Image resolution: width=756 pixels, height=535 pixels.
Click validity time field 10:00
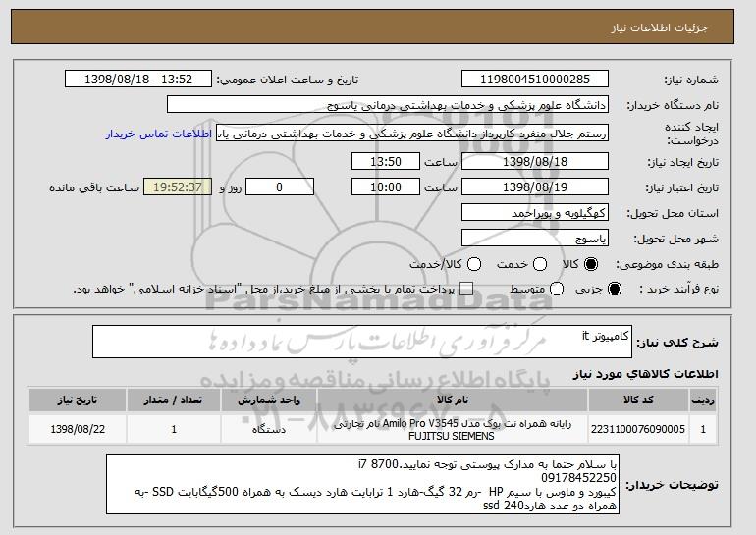coord(386,187)
